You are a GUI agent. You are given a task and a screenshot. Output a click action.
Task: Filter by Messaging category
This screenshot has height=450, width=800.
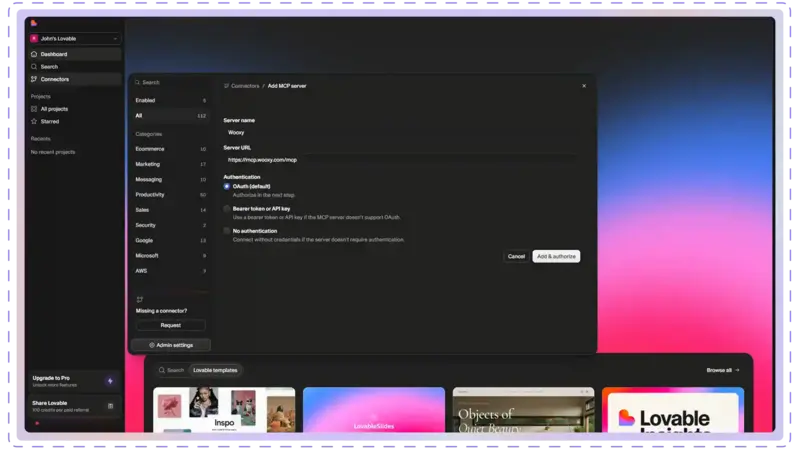tap(170, 180)
